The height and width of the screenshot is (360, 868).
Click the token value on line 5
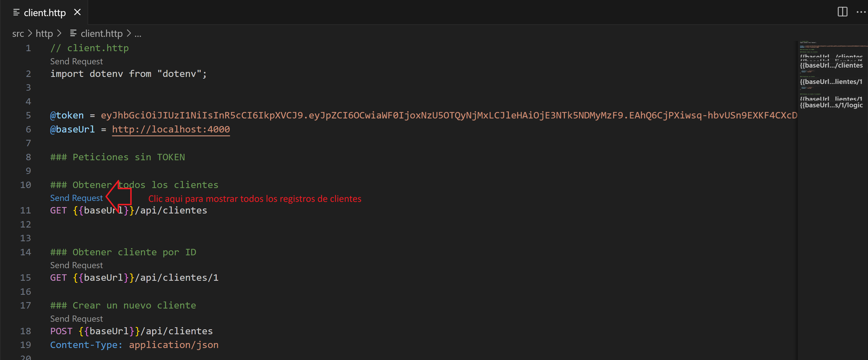tap(438, 116)
